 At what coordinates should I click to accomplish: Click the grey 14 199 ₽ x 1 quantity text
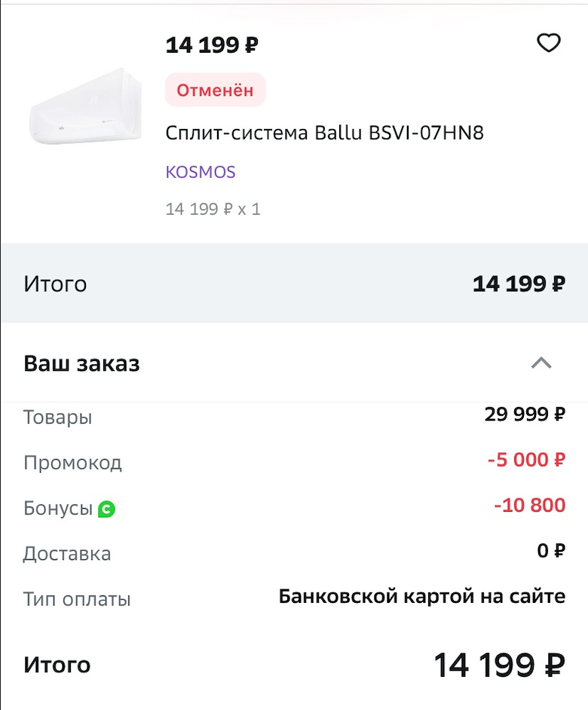coord(213,209)
